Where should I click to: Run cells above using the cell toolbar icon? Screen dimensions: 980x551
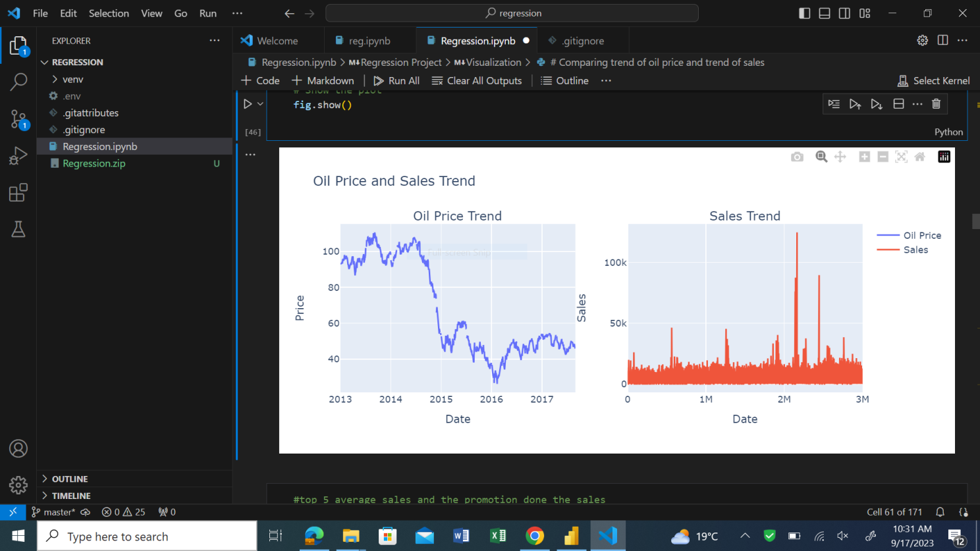tap(855, 103)
